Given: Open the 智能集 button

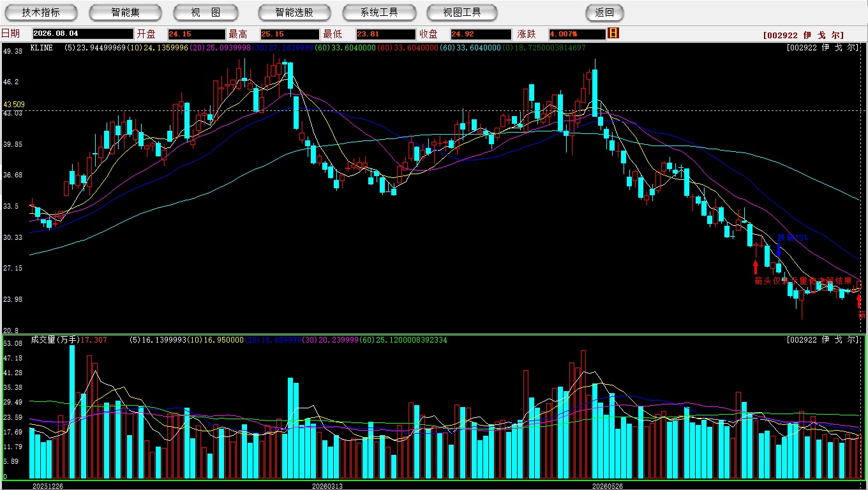Looking at the screenshot, I should pos(126,12).
